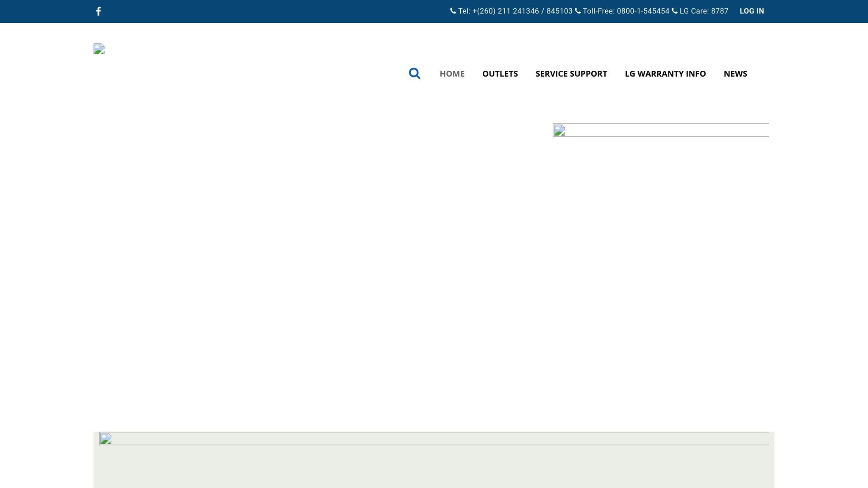Go to the HOME menu item
The image size is (868, 488).
pyautogui.click(x=452, y=74)
